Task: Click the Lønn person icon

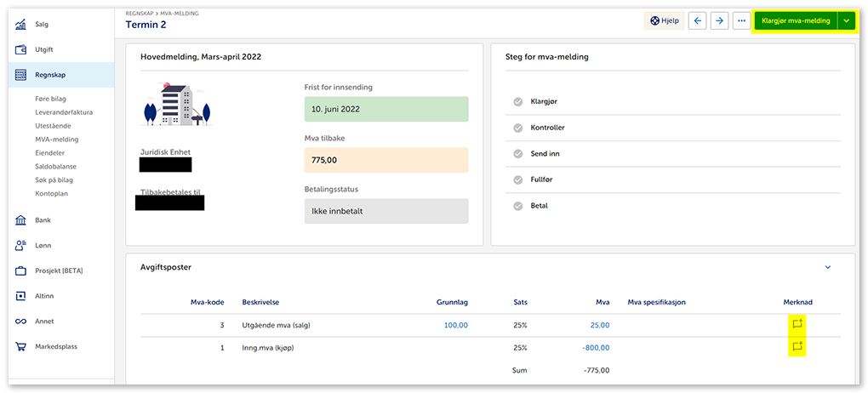Action: coord(21,246)
